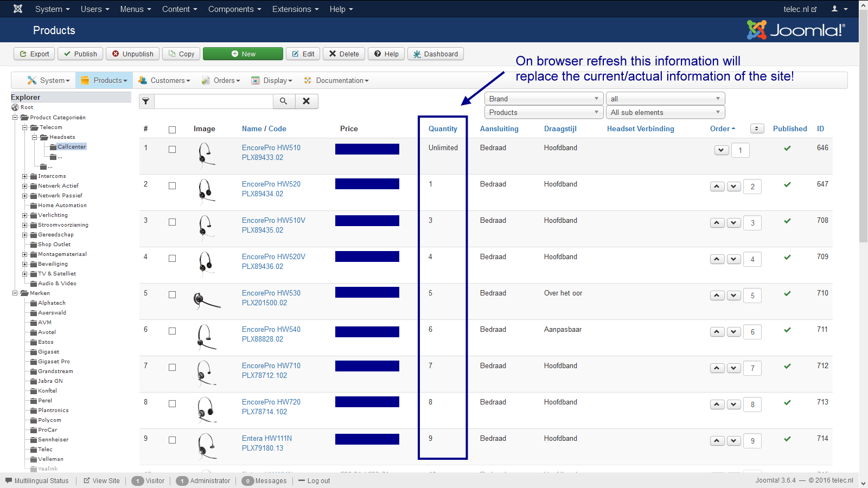Screen dimensions: 868x488
Task: Click the green New button
Action: pos(243,54)
